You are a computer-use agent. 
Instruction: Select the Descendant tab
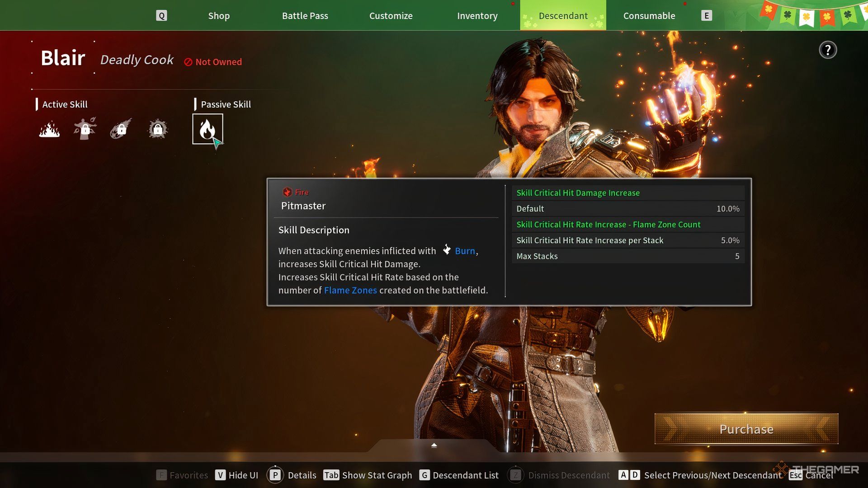point(563,16)
